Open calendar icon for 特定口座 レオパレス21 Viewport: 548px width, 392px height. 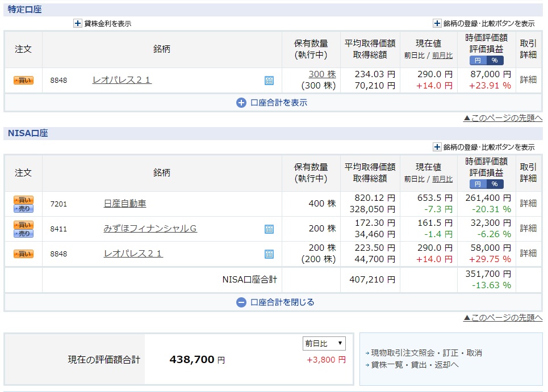coord(269,81)
